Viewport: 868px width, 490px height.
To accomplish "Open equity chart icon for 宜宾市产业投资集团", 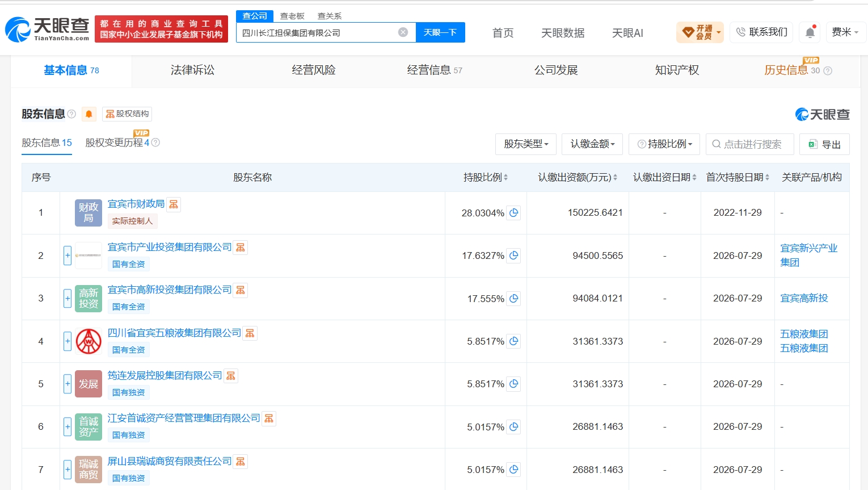I will coord(241,248).
